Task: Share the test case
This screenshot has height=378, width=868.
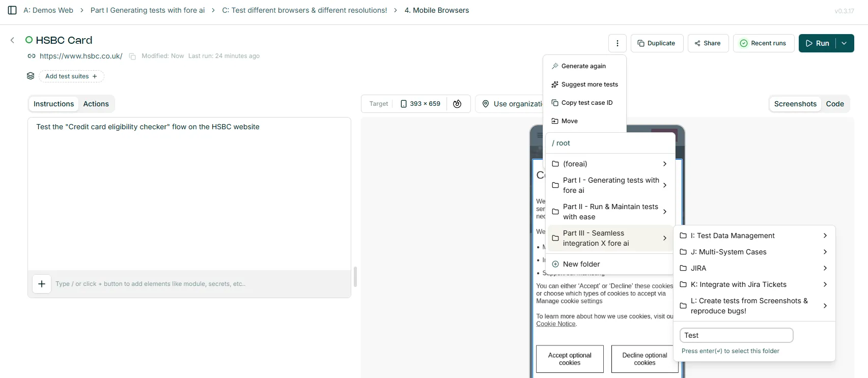Action: point(708,43)
